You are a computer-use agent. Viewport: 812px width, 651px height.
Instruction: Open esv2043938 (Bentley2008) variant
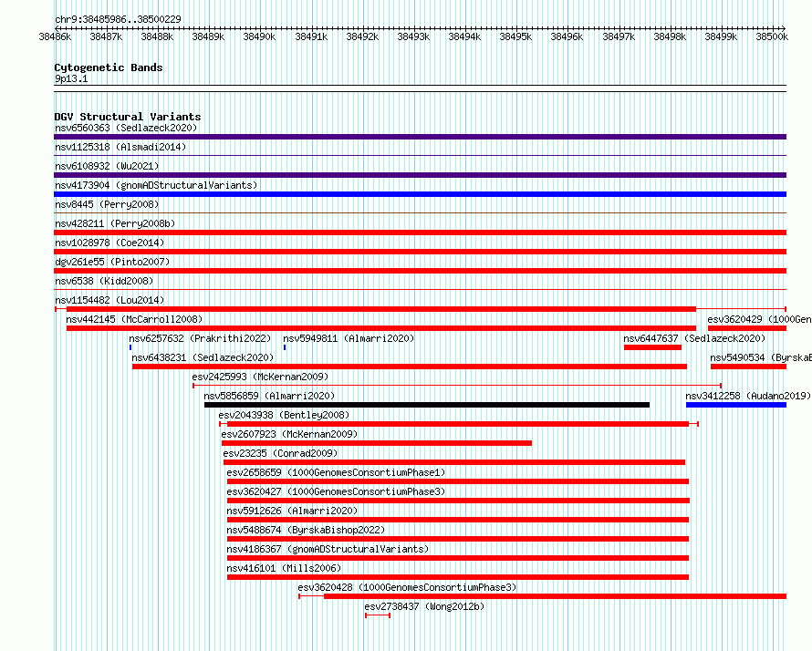[284, 415]
